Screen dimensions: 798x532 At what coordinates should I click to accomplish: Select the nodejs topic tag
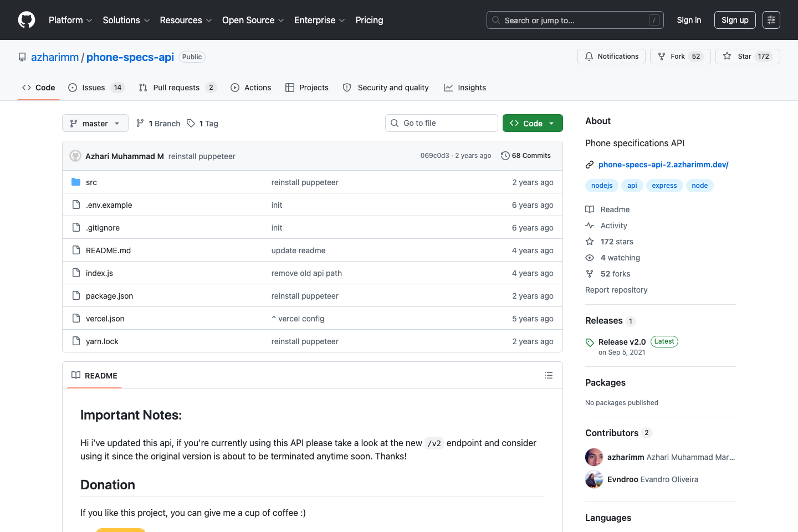click(601, 186)
